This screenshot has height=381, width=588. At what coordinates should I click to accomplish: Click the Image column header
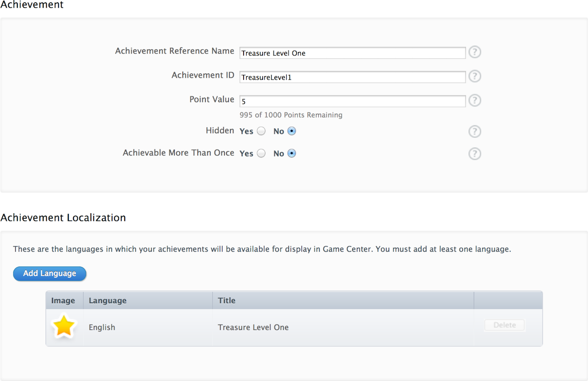click(63, 301)
